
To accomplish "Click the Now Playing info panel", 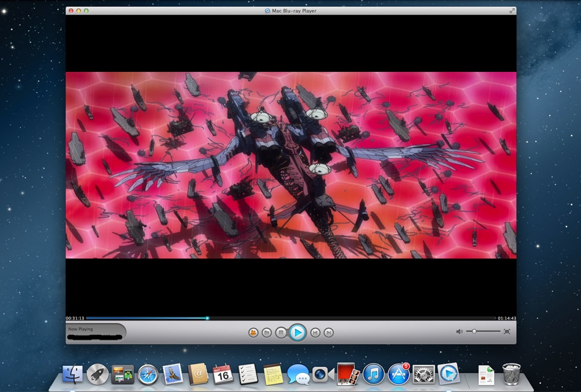I will pyautogui.click(x=96, y=332).
